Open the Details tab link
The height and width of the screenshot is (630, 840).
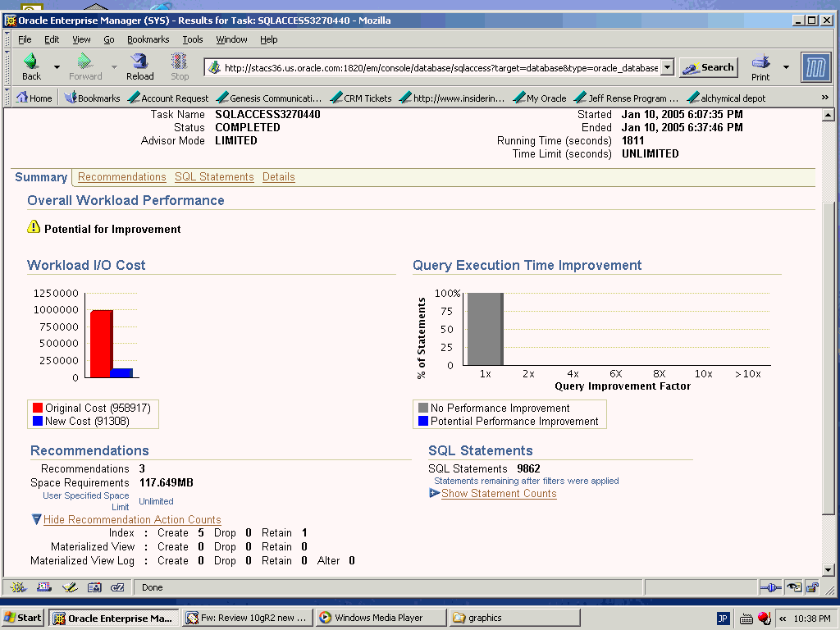point(278,177)
